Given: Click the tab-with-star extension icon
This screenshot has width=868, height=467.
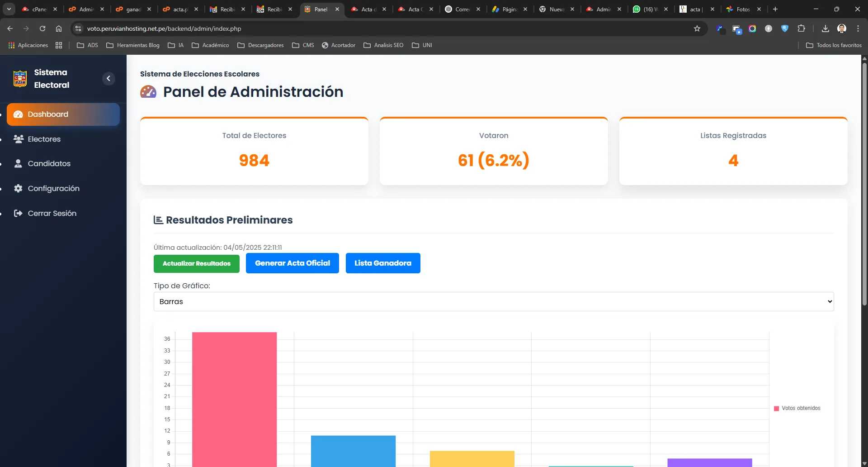Looking at the screenshot, I should 736,29.
